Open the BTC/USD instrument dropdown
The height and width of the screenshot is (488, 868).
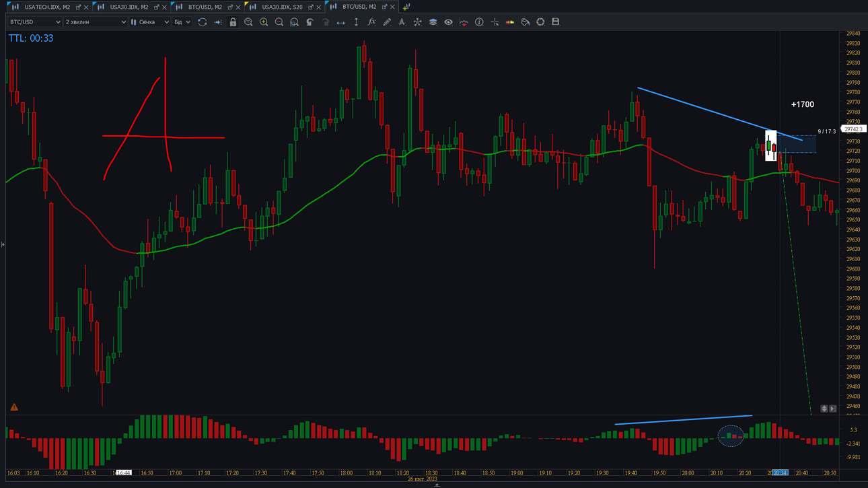click(35, 22)
